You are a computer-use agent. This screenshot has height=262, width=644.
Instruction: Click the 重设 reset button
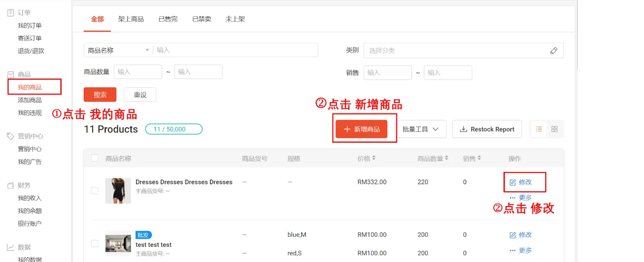pos(140,95)
